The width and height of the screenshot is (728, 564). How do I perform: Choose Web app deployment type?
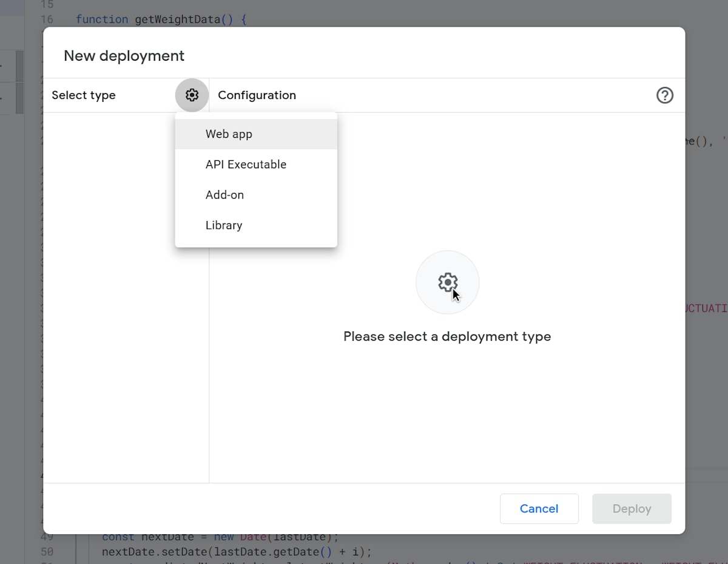point(256,134)
